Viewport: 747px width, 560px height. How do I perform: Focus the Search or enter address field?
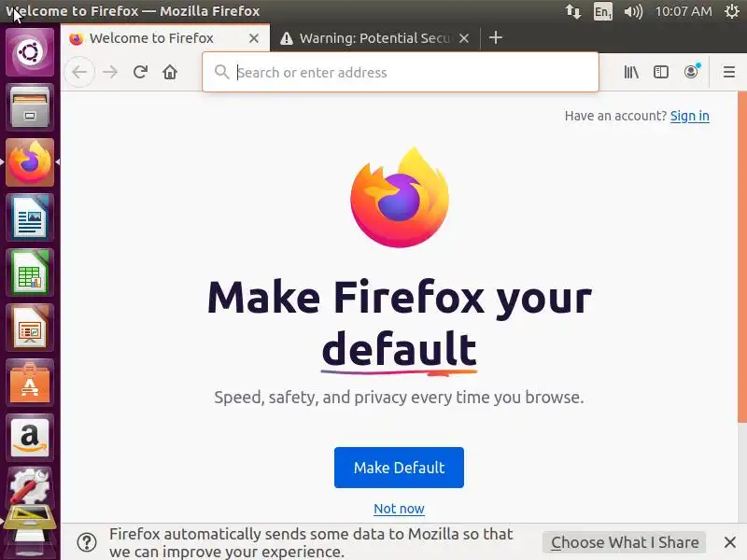(x=401, y=73)
